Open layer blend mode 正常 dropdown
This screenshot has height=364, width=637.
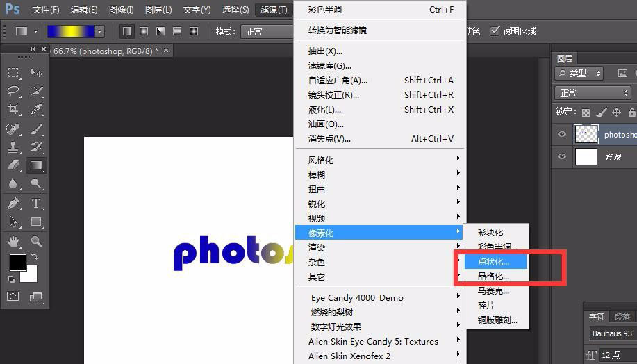click(593, 92)
